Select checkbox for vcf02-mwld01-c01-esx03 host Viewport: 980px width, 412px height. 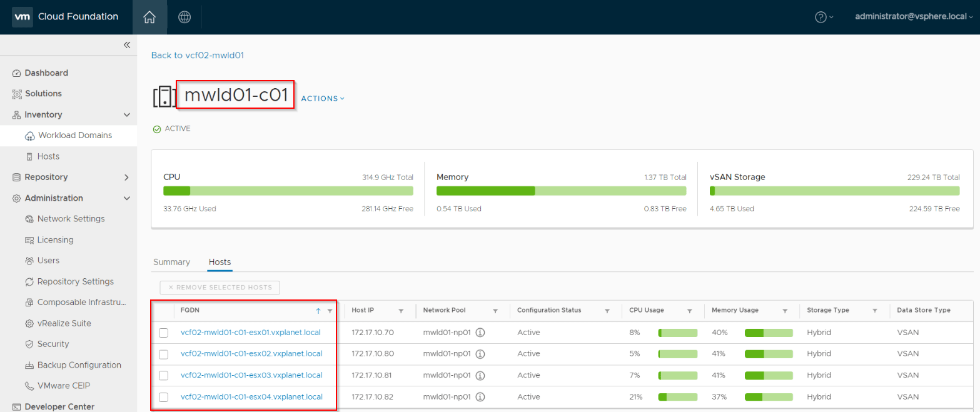(163, 376)
